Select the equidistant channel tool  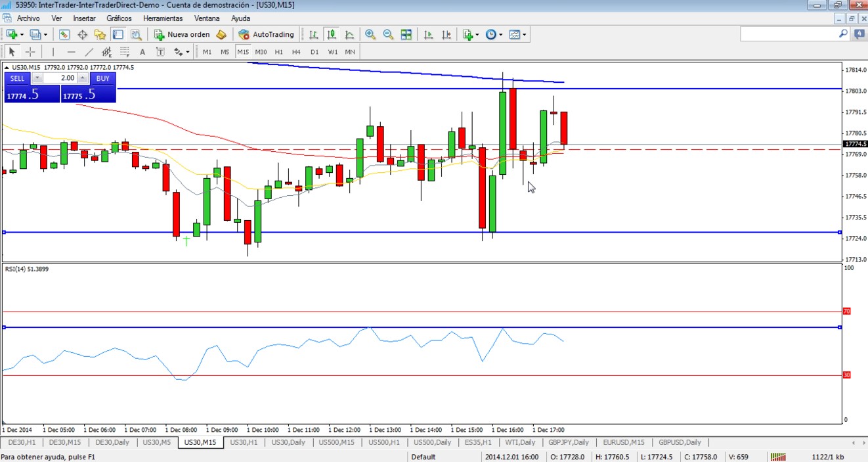106,51
